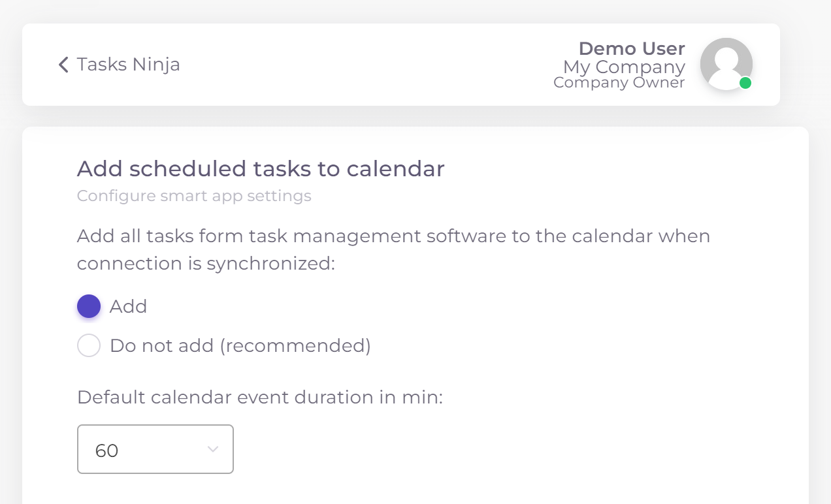Click the "Add" option label text
Viewport: 831px width, 504px height.
click(128, 306)
